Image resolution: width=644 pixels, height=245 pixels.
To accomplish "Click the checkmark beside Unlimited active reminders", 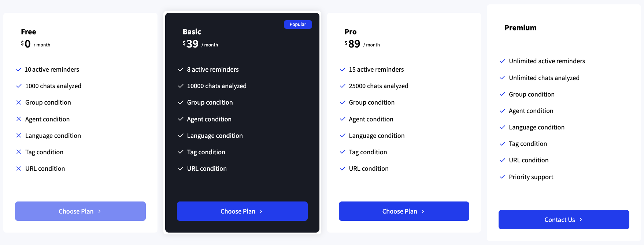I will click(x=502, y=61).
